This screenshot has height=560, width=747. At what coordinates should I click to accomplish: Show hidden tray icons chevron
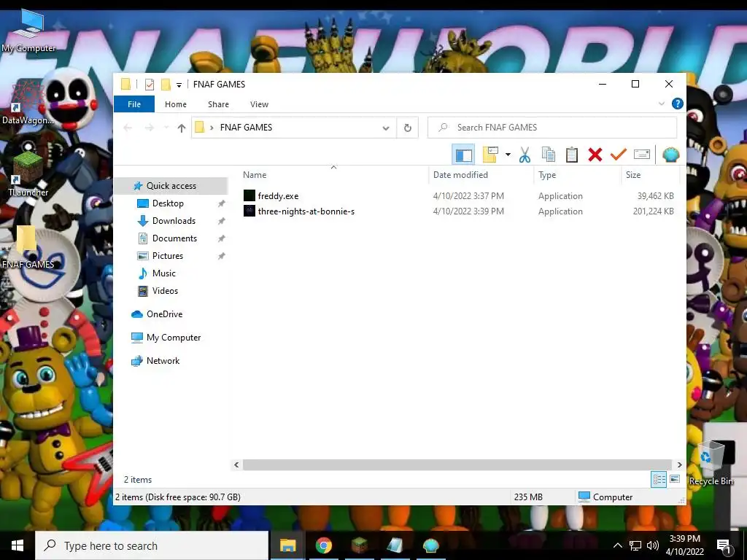coord(617,545)
